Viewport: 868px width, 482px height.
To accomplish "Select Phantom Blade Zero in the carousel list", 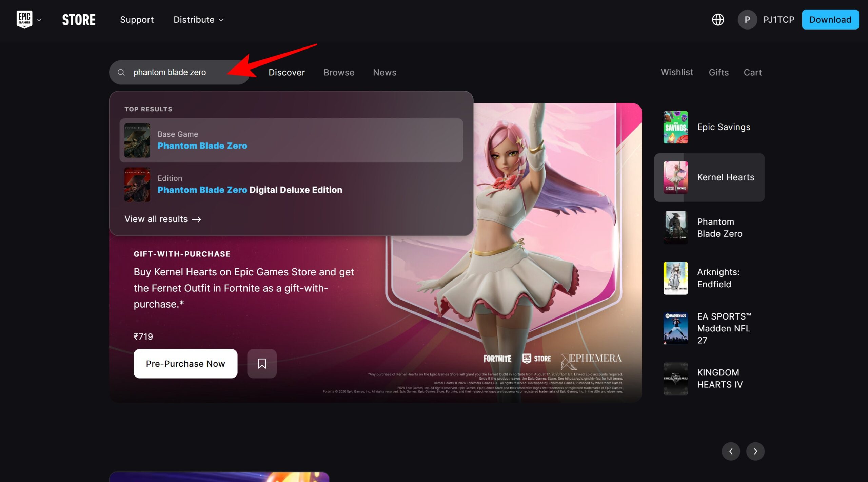I will (x=709, y=228).
